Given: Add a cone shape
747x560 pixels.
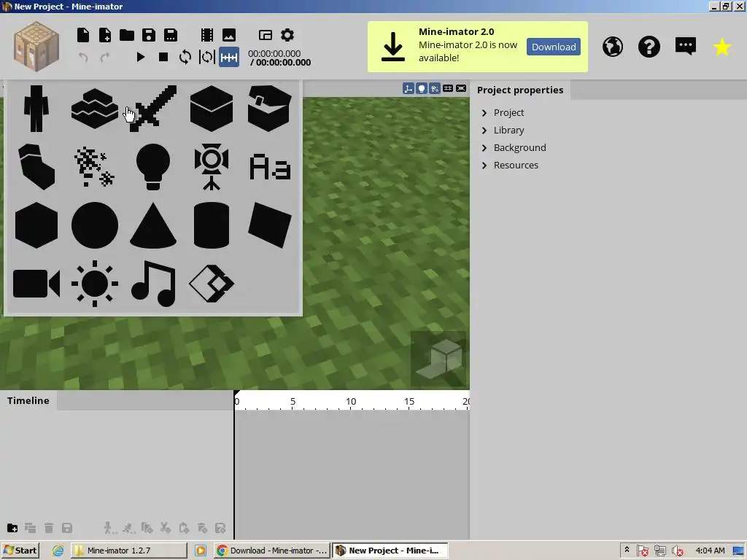Looking at the screenshot, I should click(x=153, y=225).
